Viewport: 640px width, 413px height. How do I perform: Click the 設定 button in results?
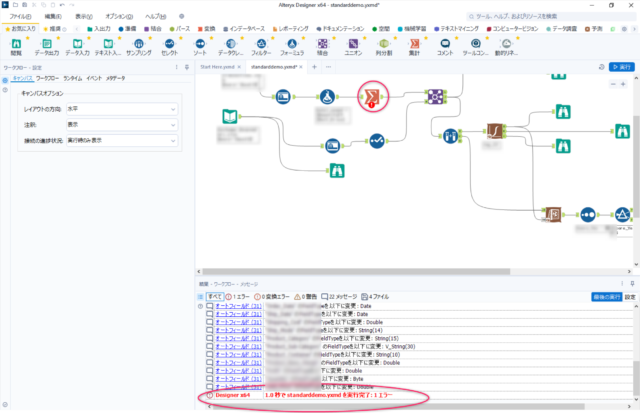[x=630, y=297]
